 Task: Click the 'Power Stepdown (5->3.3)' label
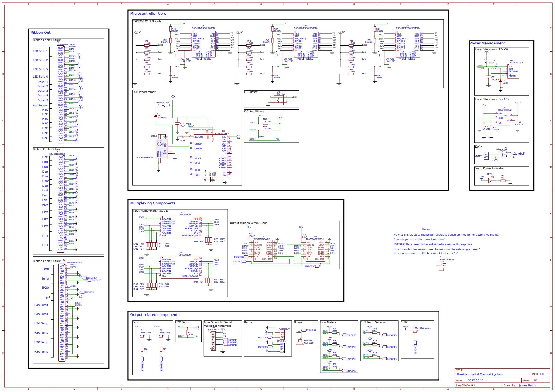tap(492, 99)
